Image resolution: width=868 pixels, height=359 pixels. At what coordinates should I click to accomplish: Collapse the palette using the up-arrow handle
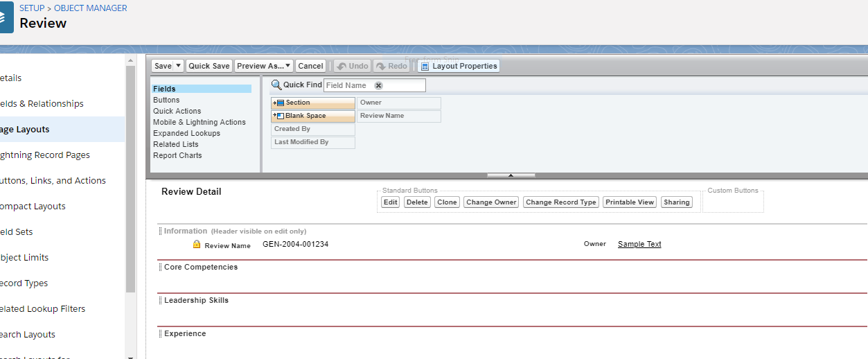pos(511,175)
